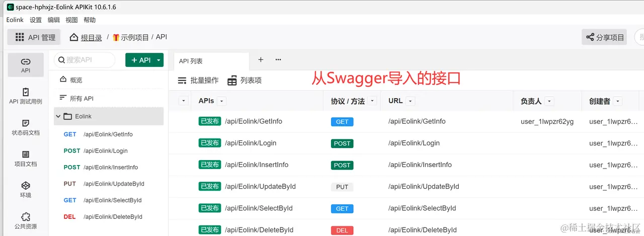Click the Eolink APIKit app logo
The width and height of the screenshot is (644, 236).
[10, 7]
